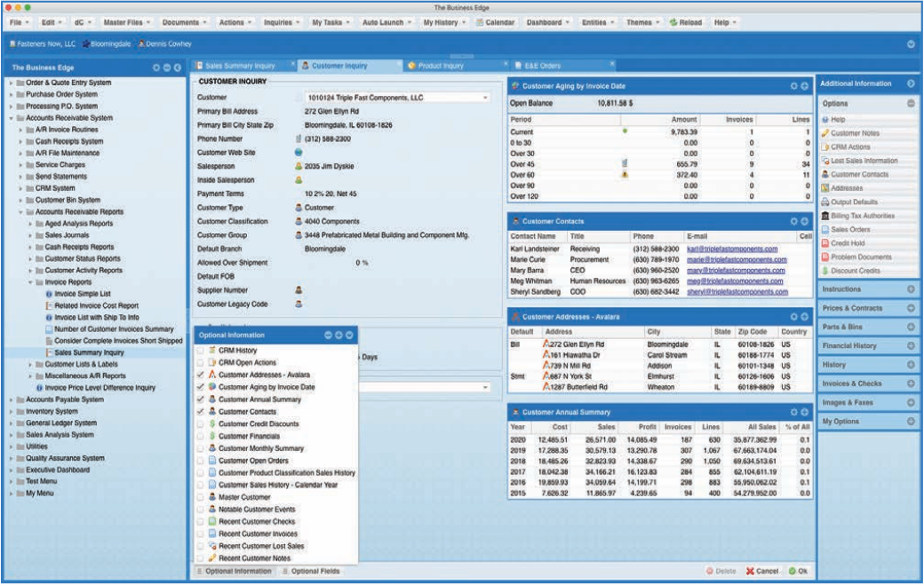Expand the Aged Analysis Reports tree node
Image resolution: width=924 pixels, height=585 pixels.
coord(30,224)
